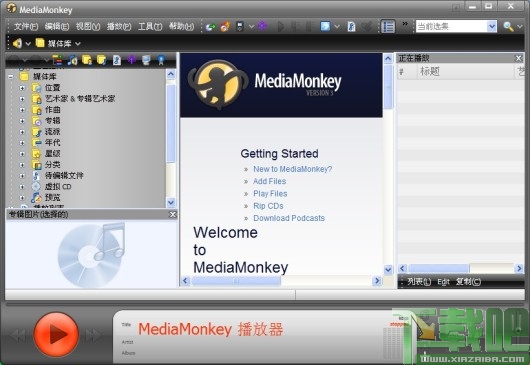Screen dimensions: 530x365
Task: Open the Rip CDs link
Action: (x=268, y=206)
